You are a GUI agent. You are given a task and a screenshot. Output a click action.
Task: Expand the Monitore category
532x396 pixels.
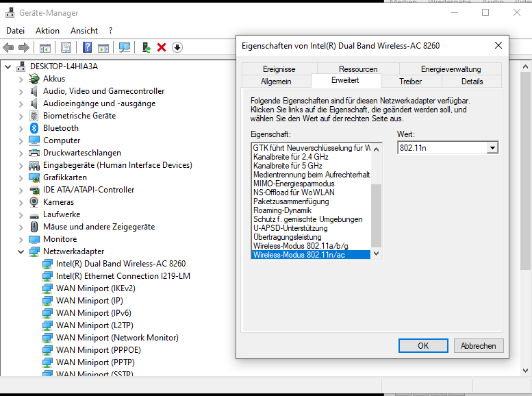click(21, 240)
